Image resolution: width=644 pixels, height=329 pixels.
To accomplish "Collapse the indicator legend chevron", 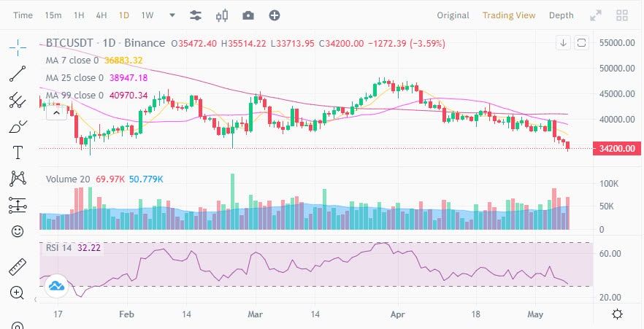I will tap(57, 112).
